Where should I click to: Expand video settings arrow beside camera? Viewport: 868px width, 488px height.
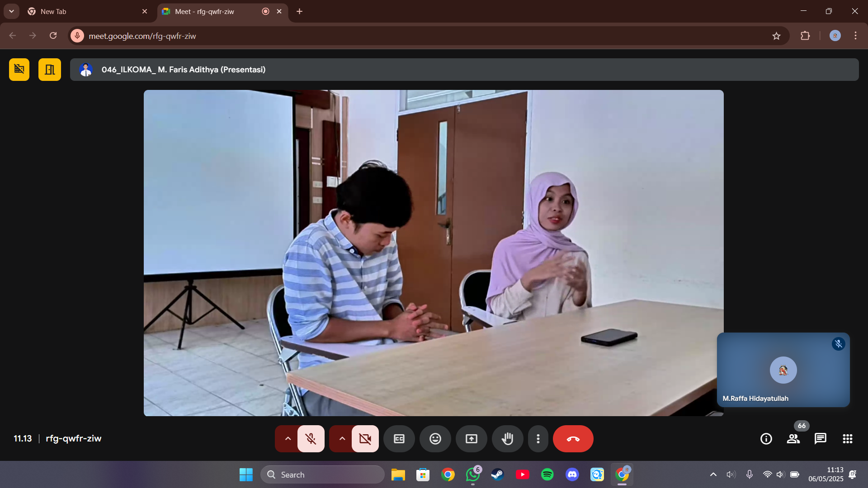pos(342,439)
